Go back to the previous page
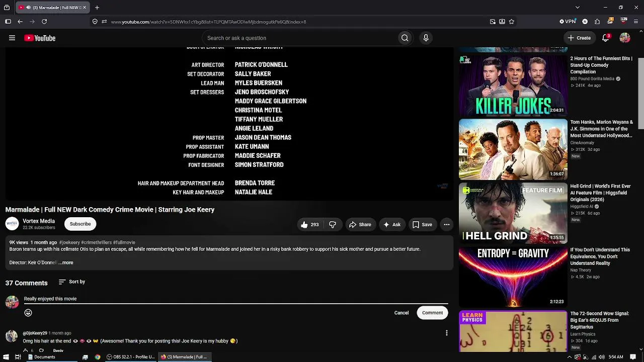 tap(20, 22)
